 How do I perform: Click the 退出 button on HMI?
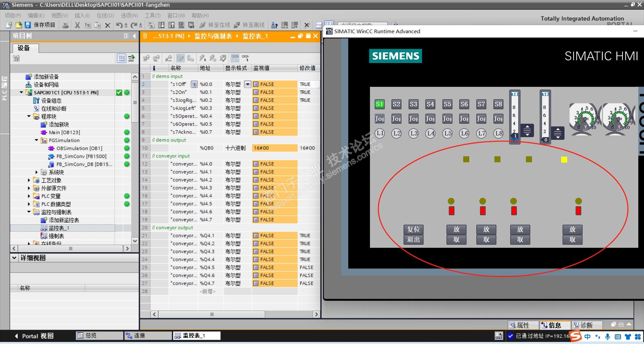414,240
